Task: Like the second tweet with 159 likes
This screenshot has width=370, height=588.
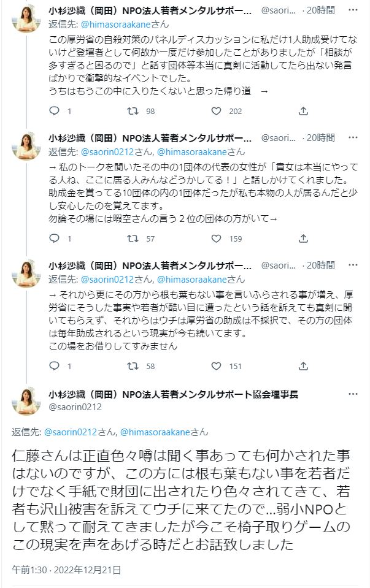Action: [x=216, y=239]
